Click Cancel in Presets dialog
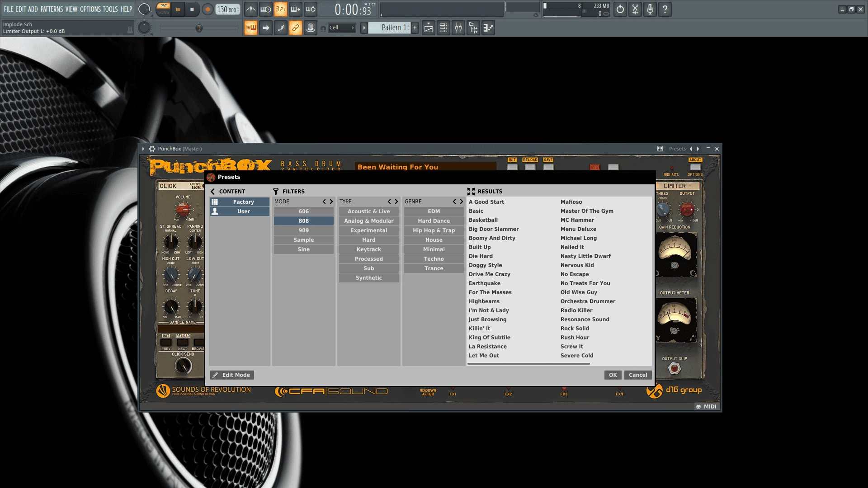Screen dimensions: 868x488 [638, 375]
